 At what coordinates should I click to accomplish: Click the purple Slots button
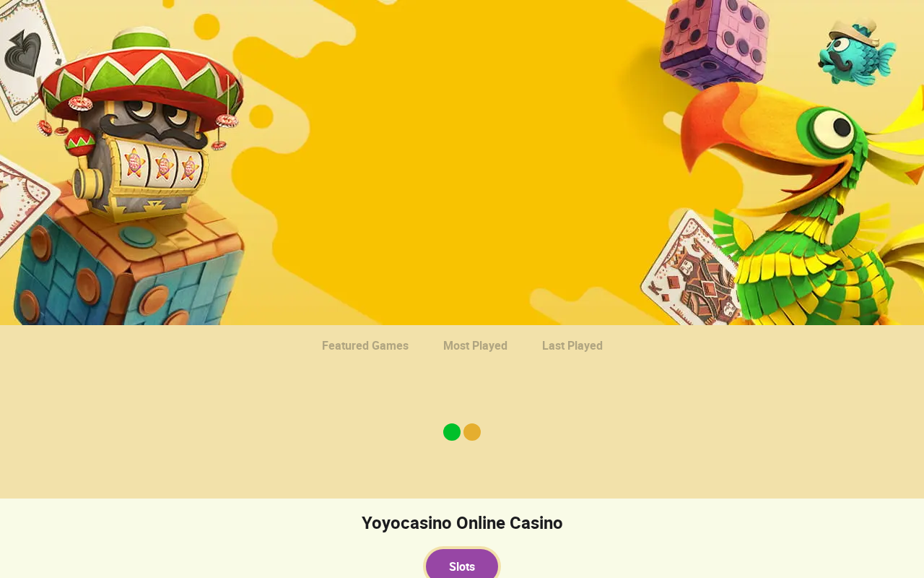(x=462, y=566)
